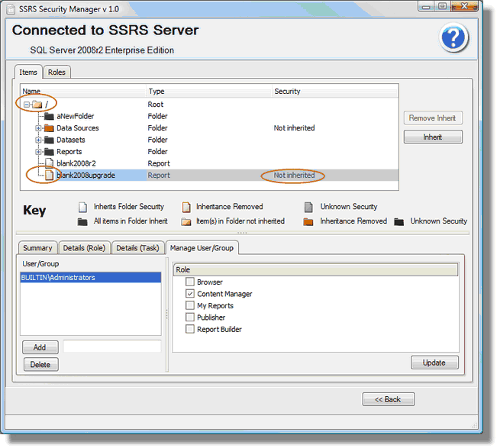The height and width of the screenshot is (448, 497).
Task: Click the Role column header
Action: pyautogui.click(x=316, y=269)
